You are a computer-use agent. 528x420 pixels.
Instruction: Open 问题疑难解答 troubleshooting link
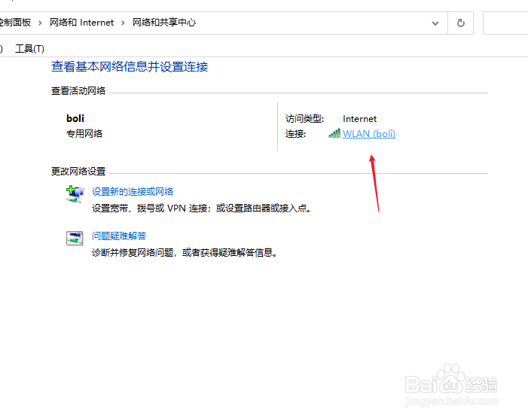pos(119,236)
